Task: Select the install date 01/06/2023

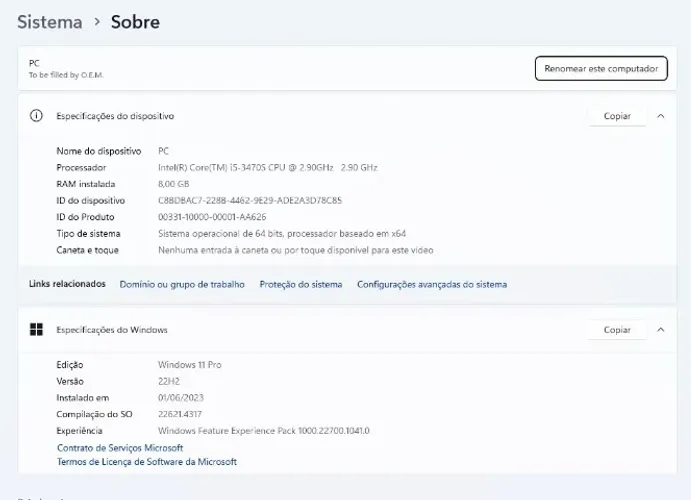Action: (181, 398)
